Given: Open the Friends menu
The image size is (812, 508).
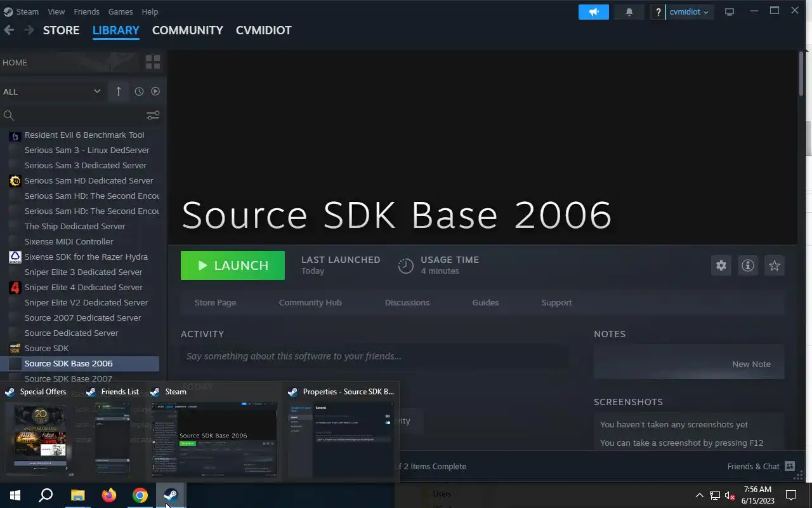Looking at the screenshot, I should tap(86, 11).
